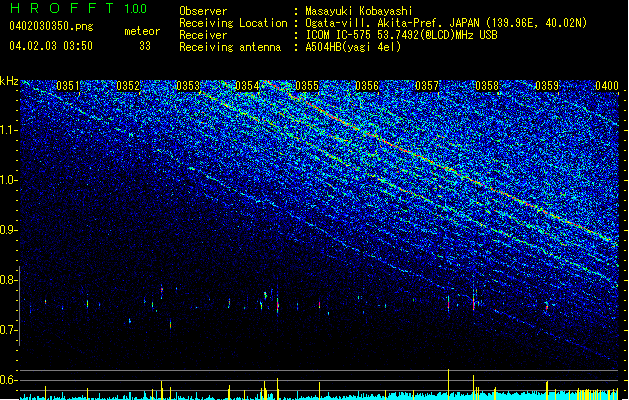Click the Observer label
Viewport: 629px width, 400px height.
click(203, 11)
